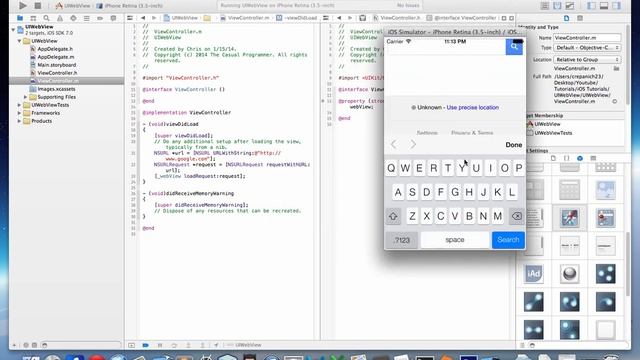
Task: Toggle the Utilities pane visibility
Action: (616, 6)
